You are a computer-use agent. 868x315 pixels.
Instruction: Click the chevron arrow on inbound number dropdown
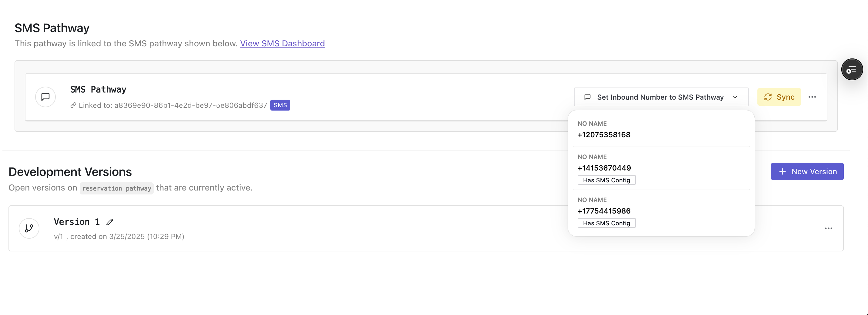[735, 97]
